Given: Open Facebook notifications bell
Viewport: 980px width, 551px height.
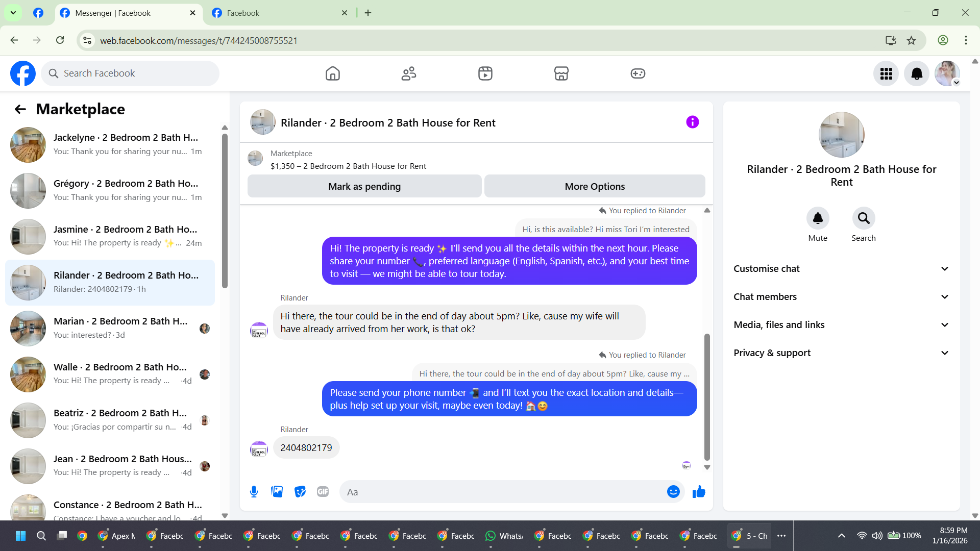Looking at the screenshot, I should point(916,74).
